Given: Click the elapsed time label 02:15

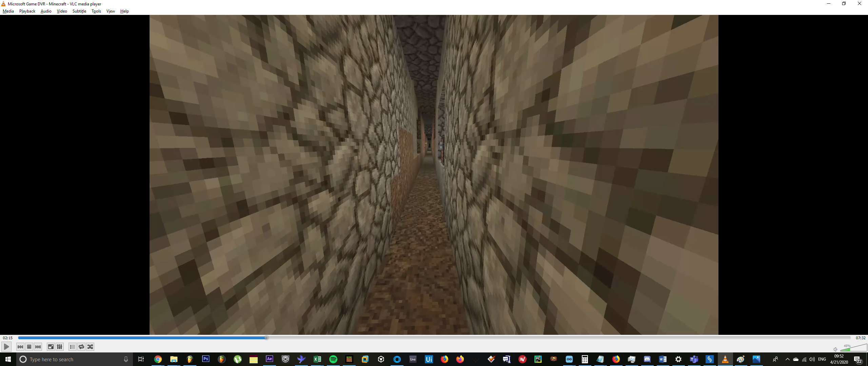Looking at the screenshot, I should (x=7, y=338).
